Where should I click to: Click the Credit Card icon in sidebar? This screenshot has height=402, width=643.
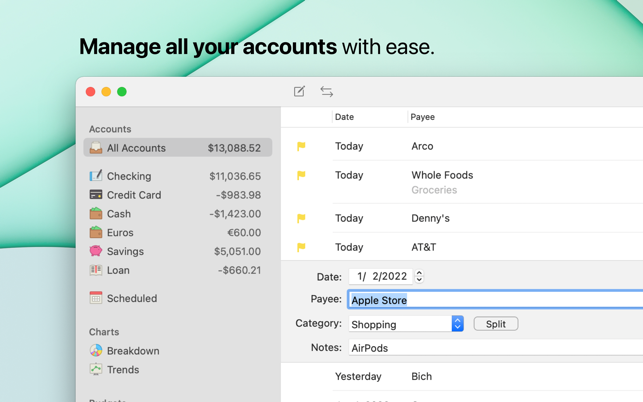[x=96, y=194]
